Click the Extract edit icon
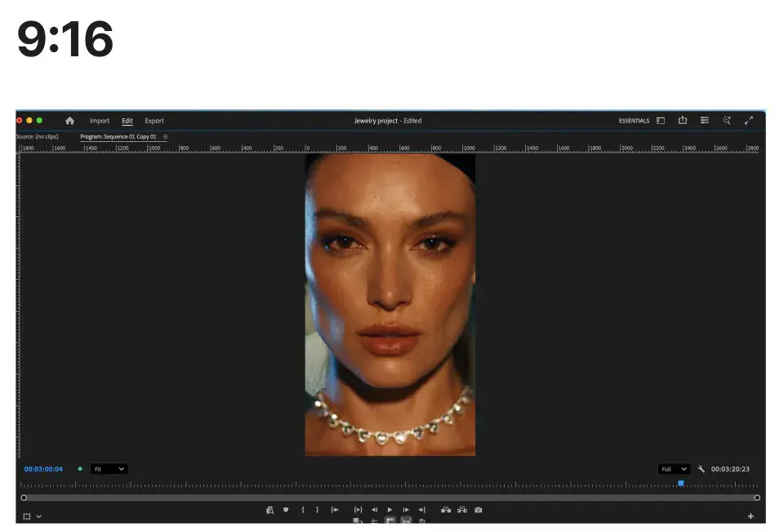Viewport: 784px width, 532px height. [x=462, y=510]
